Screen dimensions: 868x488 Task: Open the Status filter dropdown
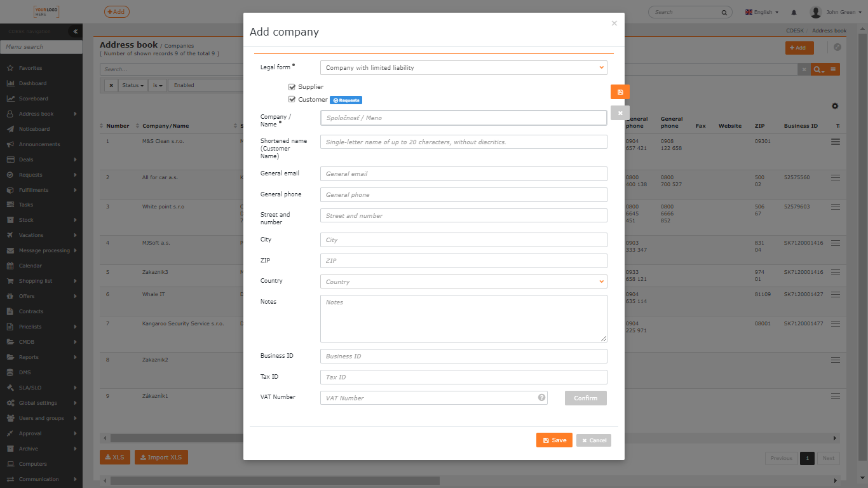pyautogui.click(x=133, y=85)
